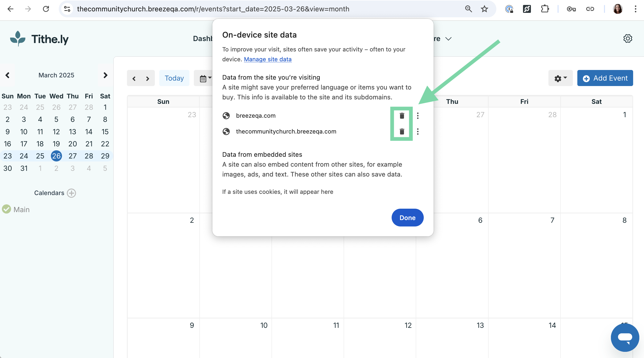Open the chat support bubble
The width and height of the screenshot is (644, 358).
[x=625, y=337]
